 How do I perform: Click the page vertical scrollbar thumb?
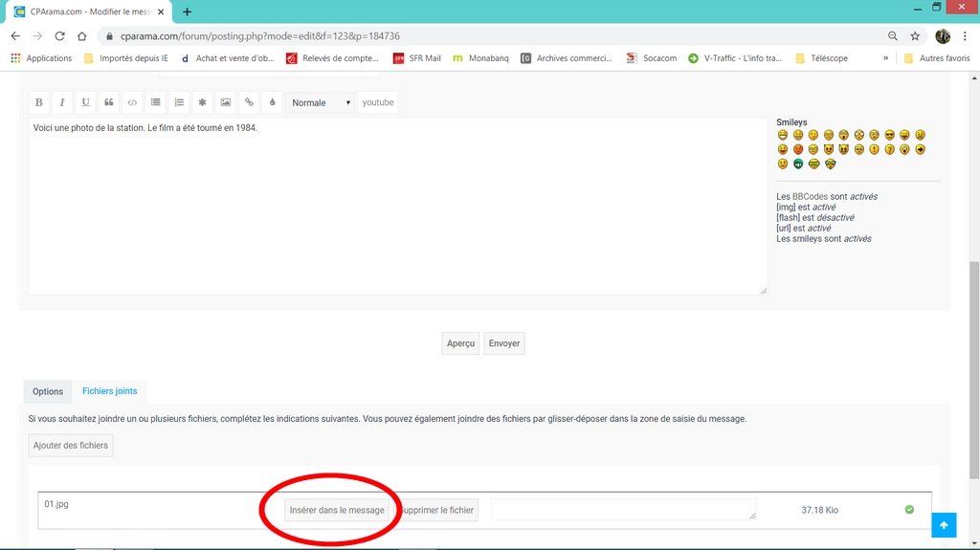click(x=974, y=370)
